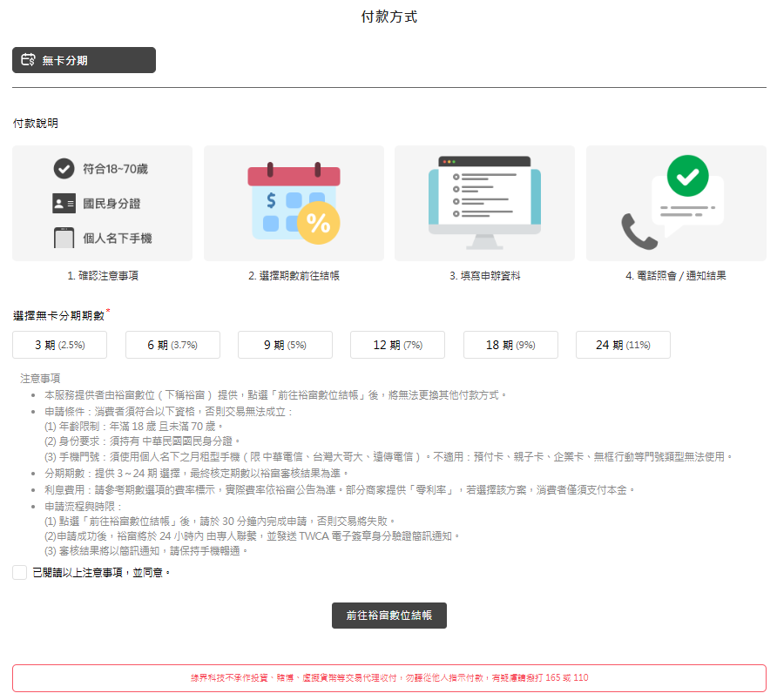Check the 已閱讀以上注意事項 agreement box
Image resolution: width=777 pixels, height=700 pixels.
pos(20,572)
